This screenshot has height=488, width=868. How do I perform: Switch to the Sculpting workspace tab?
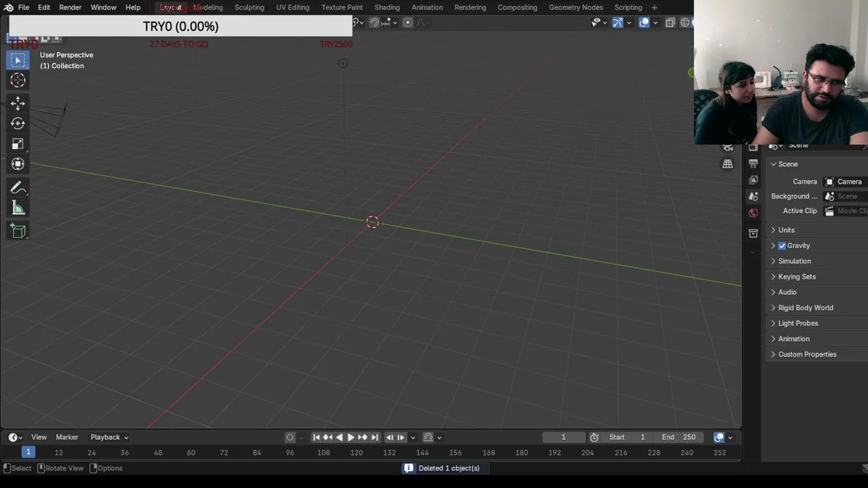tap(250, 7)
